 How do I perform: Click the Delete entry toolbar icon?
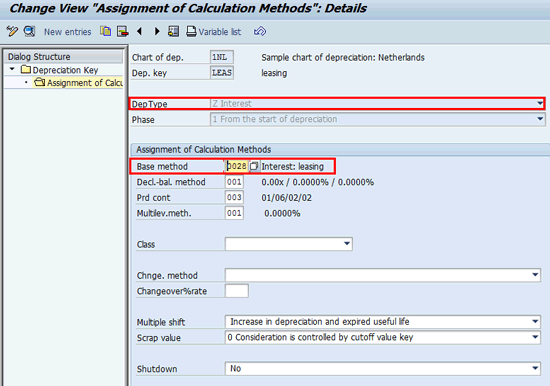point(123,32)
